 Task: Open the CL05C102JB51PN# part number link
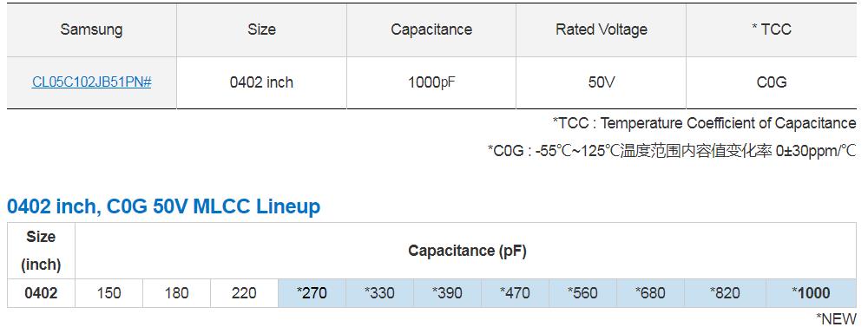point(91,82)
